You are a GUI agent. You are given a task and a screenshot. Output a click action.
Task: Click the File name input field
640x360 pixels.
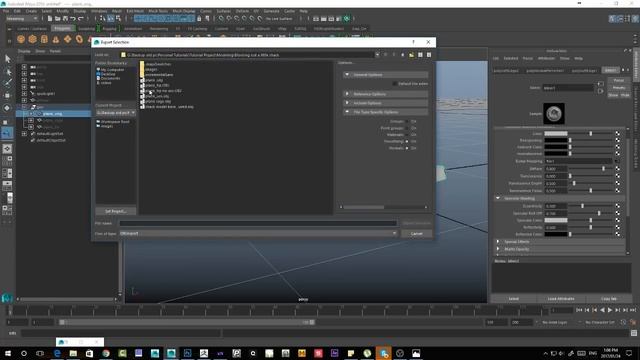tap(258, 223)
